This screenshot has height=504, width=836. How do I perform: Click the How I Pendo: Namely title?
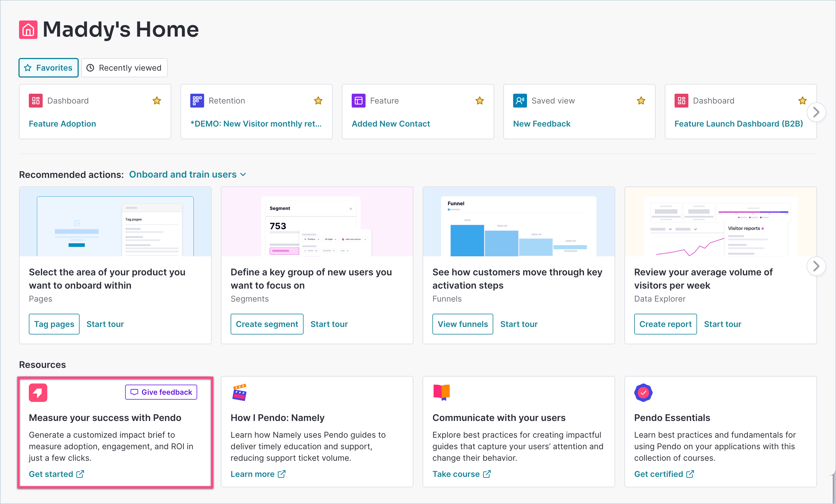(278, 418)
